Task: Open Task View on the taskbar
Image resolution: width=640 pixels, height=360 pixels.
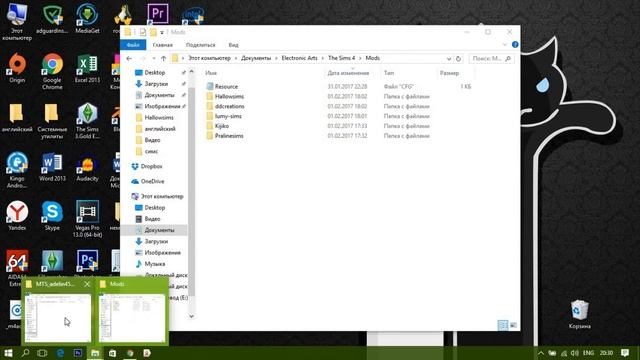Action: click(42, 353)
